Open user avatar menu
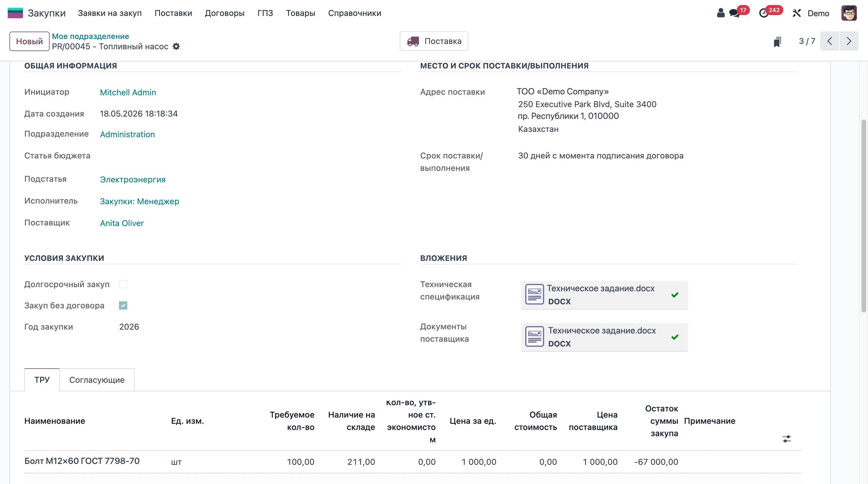Screen dimensions: 868x484 pos(849,13)
